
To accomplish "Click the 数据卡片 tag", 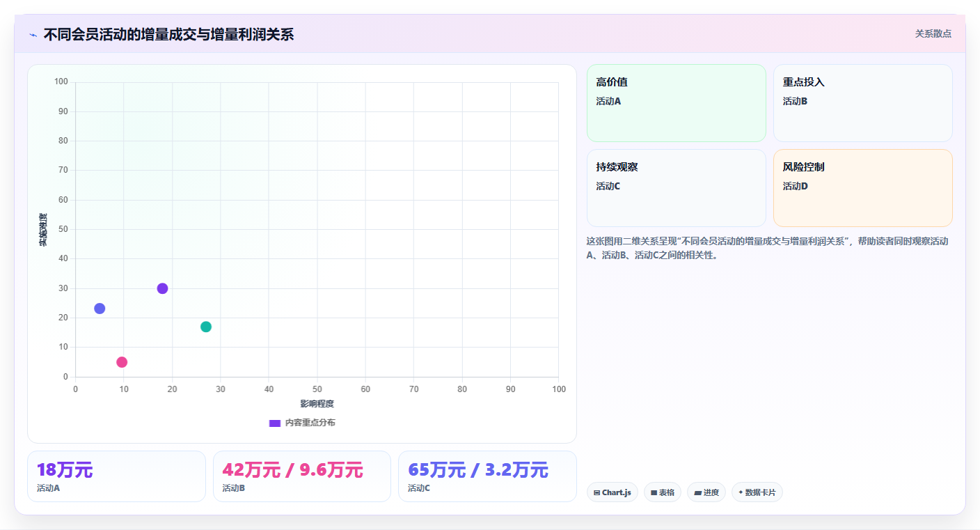I will 757,492.
